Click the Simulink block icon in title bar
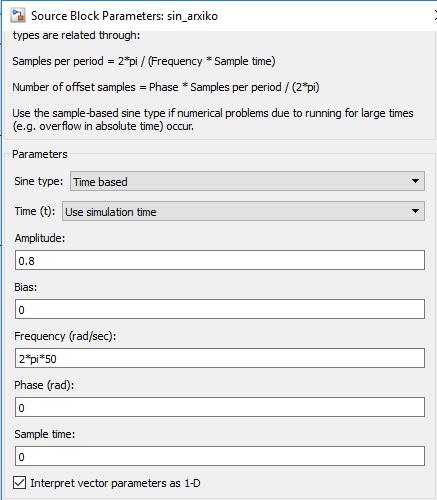Viewport: 437px width, 500px height. click(x=18, y=16)
